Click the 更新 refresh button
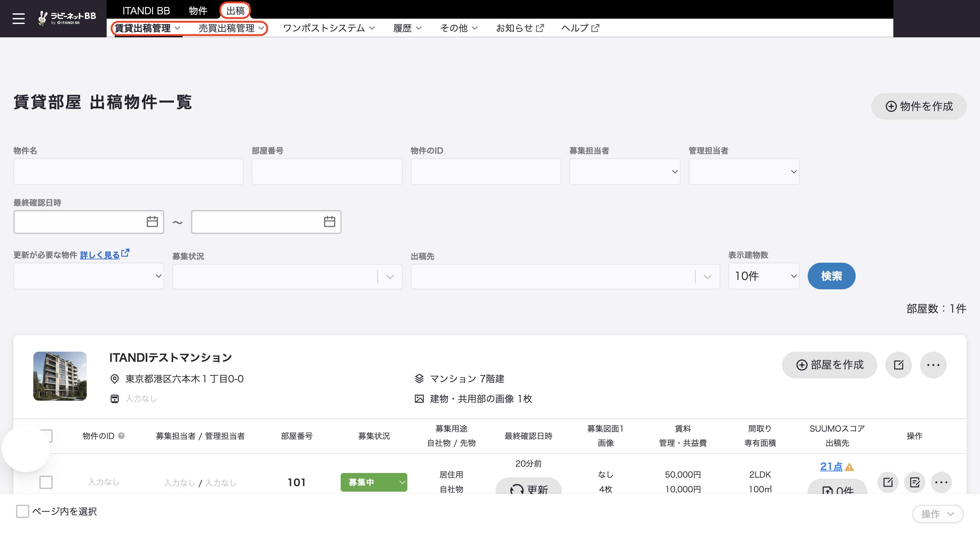Image resolution: width=980 pixels, height=534 pixels. pyautogui.click(x=528, y=486)
